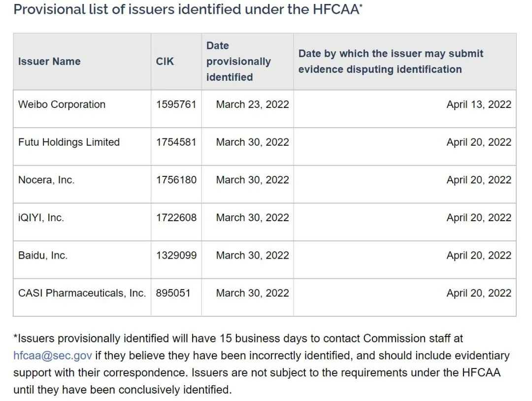The image size is (532, 401).
Task: Click the iQIYI, Inc. issuer name
Action: coord(41,218)
